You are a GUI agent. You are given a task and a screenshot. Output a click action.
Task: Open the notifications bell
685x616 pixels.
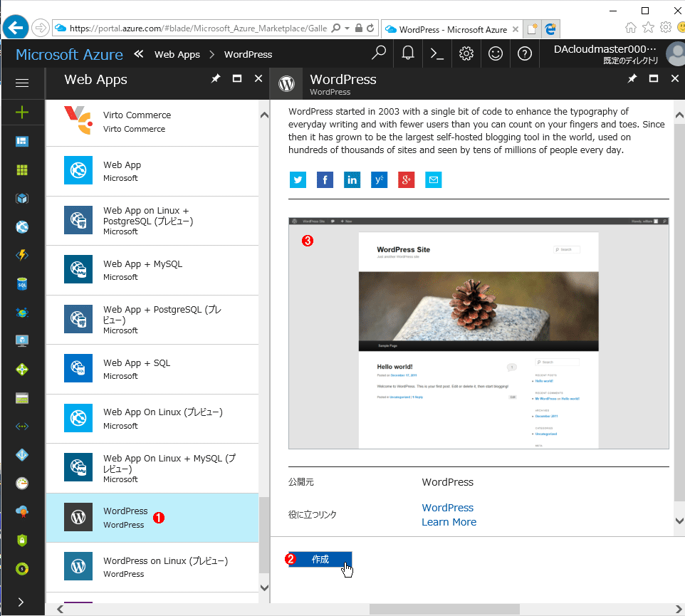pyautogui.click(x=408, y=53)
